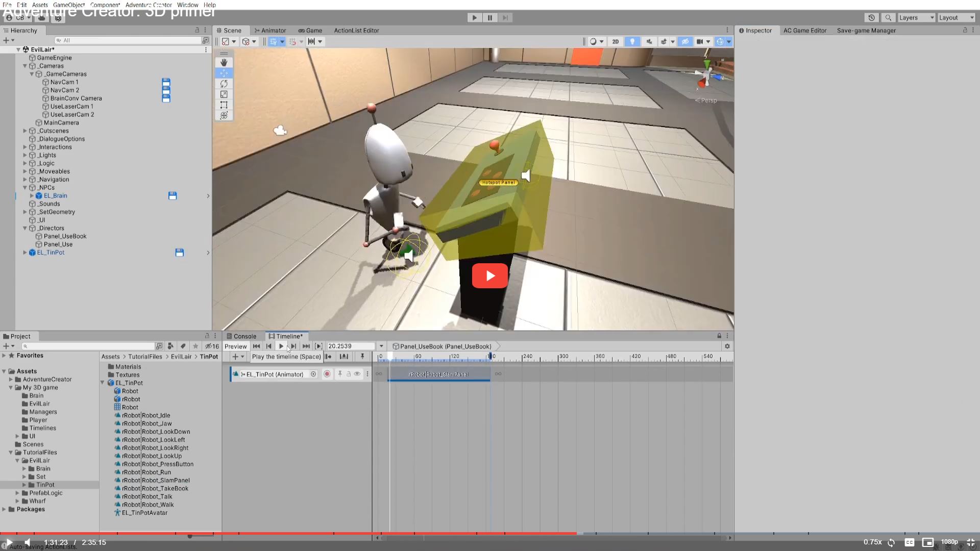Screen dimensions: 980x551
Task: Switch to the Animator tab
Action: click(x=270, y=31)
